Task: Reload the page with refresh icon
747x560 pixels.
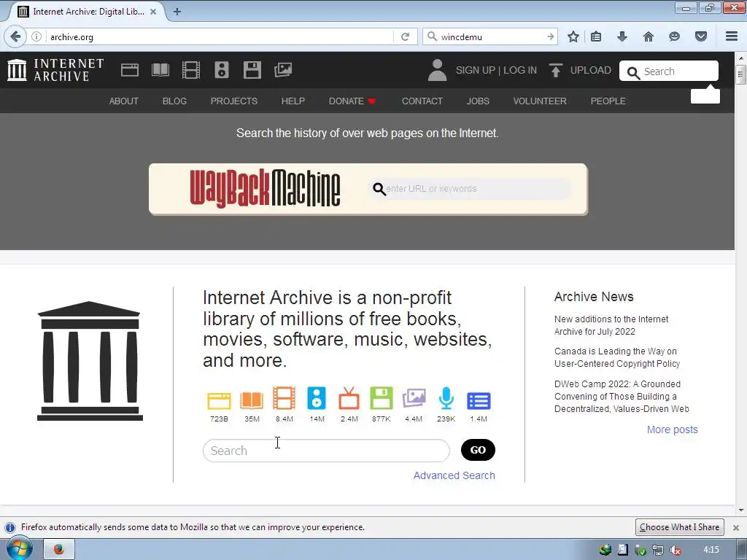Action: pyautogui.click(x=405, y=36)
